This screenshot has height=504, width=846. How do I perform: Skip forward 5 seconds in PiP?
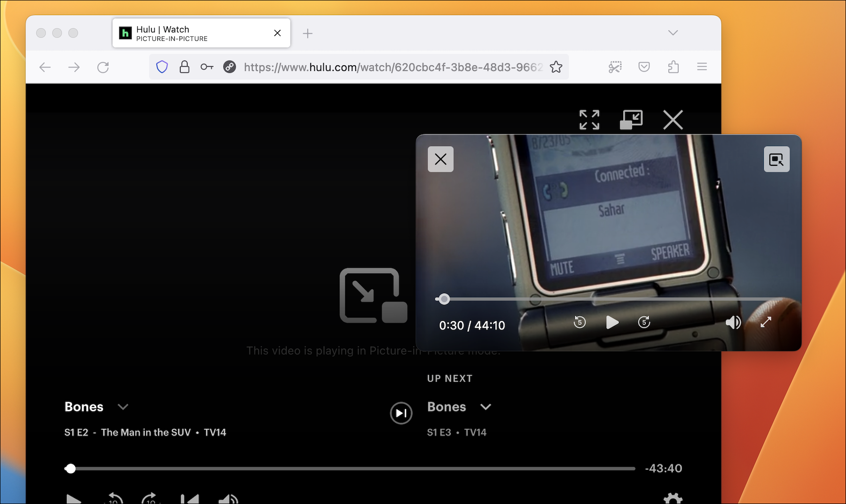pos(644,322)
